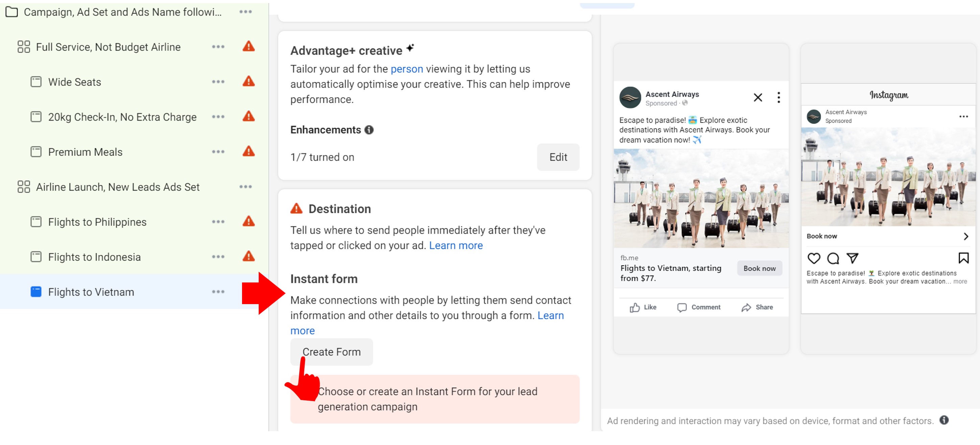Viewport: 980px width, 445px height.
Task: Click Edit for Advantage+ enhancements
Action: coord(558,157)
